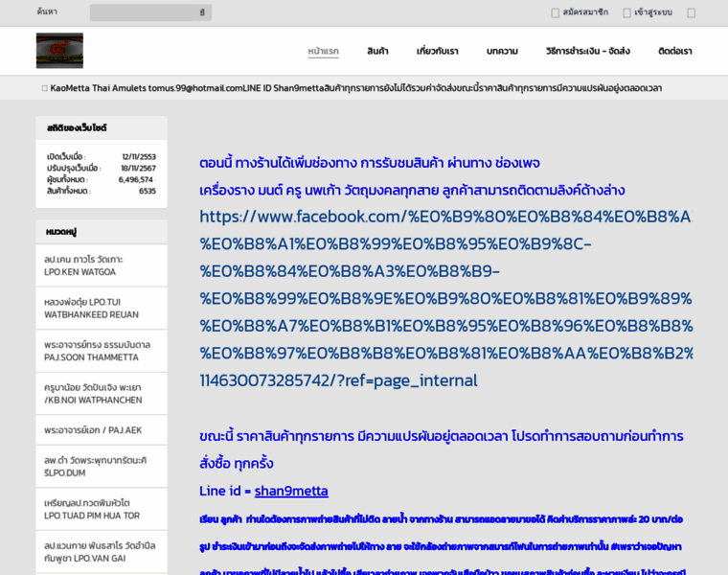
Task: Open the shan9metta Line ID link
Action: point(291,491)
